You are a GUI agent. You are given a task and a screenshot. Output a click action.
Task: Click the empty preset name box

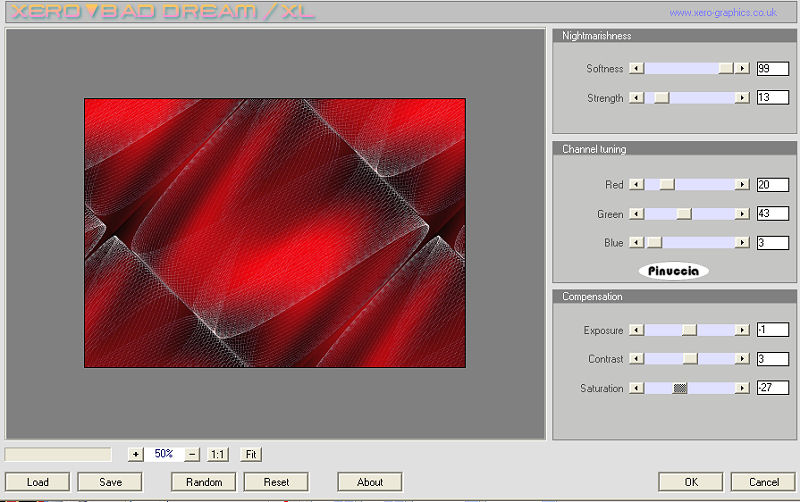pyautogui.click(x=58, y=454)
